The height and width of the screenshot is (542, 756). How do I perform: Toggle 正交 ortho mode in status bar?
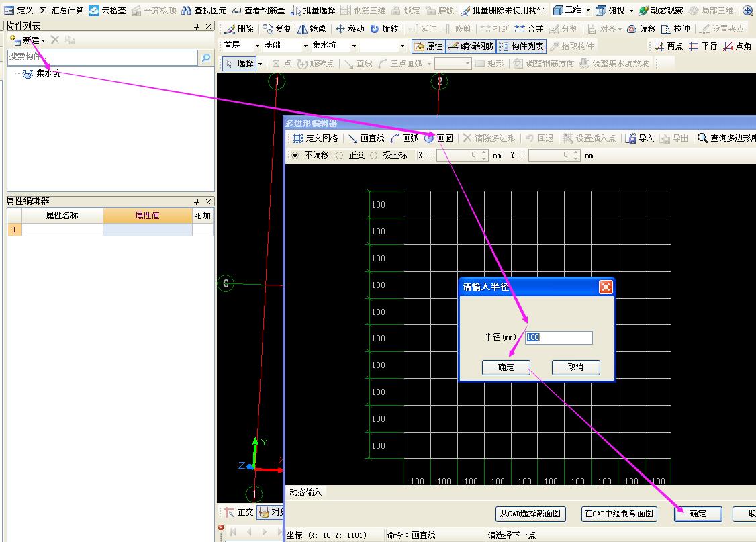point(239,512)
